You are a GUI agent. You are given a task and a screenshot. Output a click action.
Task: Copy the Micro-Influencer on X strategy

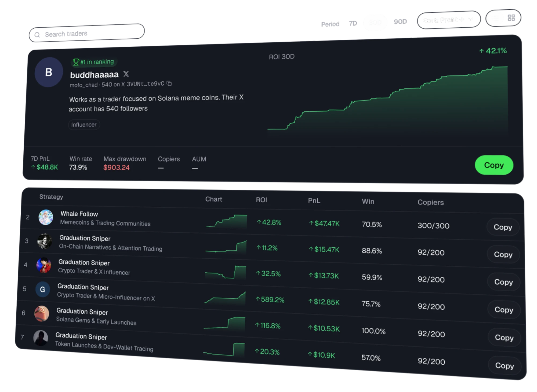point(504,309)
